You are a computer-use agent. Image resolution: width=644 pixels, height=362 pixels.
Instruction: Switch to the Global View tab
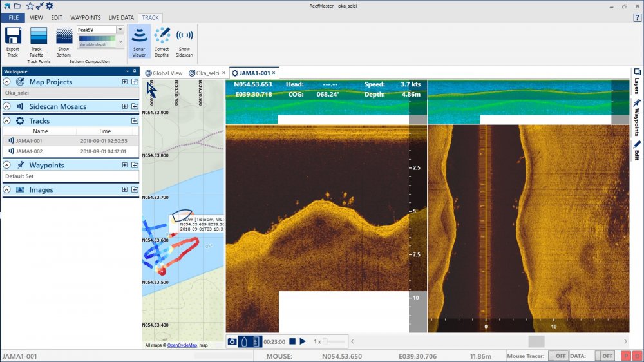click(x=164, y=73)
